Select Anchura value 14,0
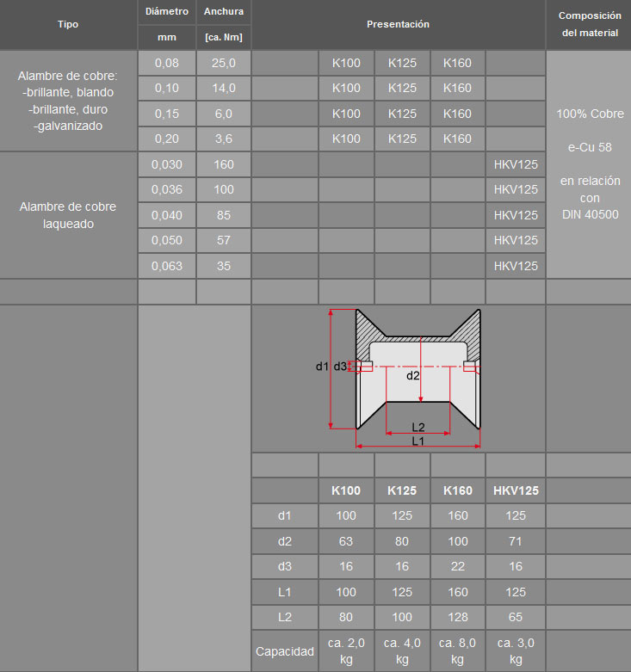 pos(224,89)
